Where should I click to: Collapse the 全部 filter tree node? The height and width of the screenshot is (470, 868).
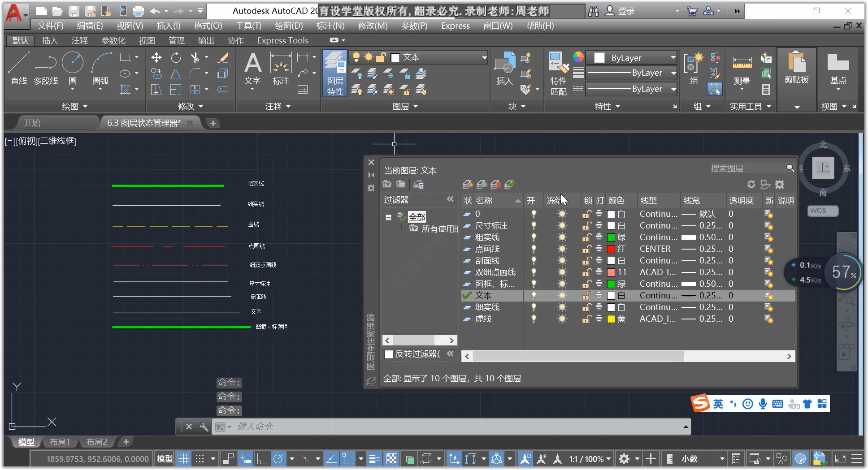pyautogui.click(x=389, y=217)
